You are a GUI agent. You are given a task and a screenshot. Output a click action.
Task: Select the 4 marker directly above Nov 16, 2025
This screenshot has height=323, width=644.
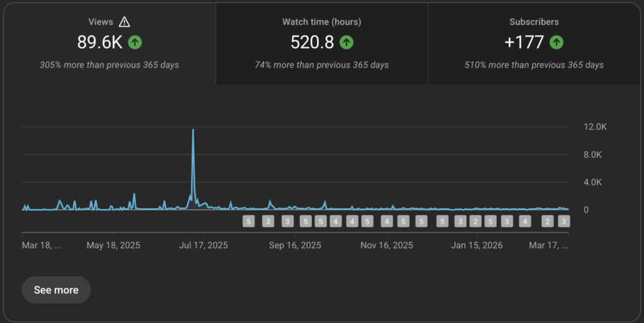(x=387, y=221)
